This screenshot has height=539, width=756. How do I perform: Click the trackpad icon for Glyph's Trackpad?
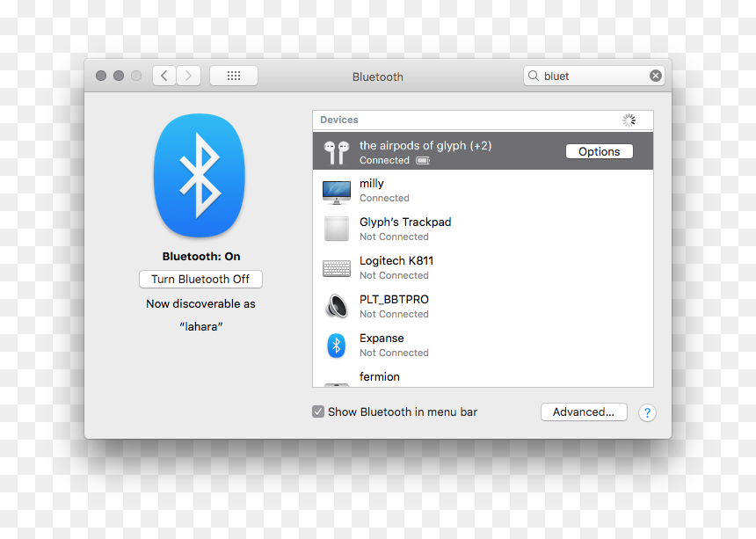(x=337, y=229)
